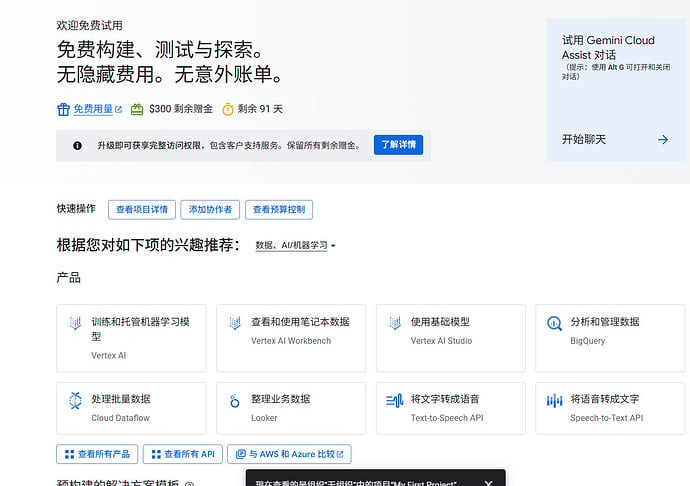Open the 将文字转成语音 card
Image resolution: width=690 pixels, height=486 pixels.
pos(451,409)
